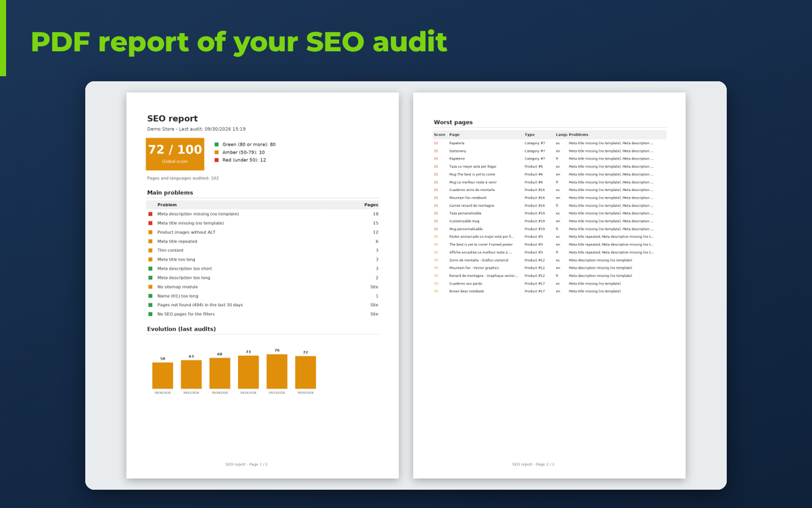Screen dimensions: 812x508
Task: Select 'Brown bear notebook' row
Action: tap(549, 291)
